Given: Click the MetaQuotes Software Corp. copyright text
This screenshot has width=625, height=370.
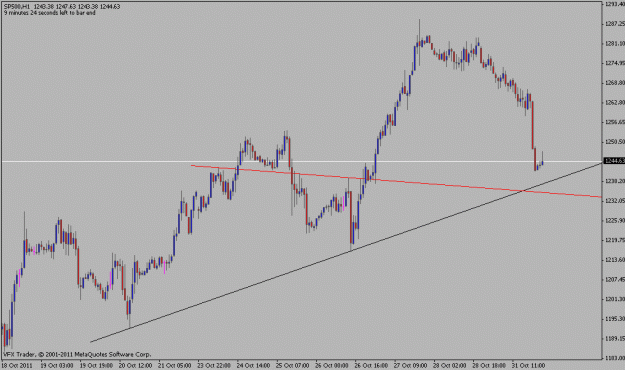Looking at the screenshot, I should pyautogui.click(x=77, y=354).
